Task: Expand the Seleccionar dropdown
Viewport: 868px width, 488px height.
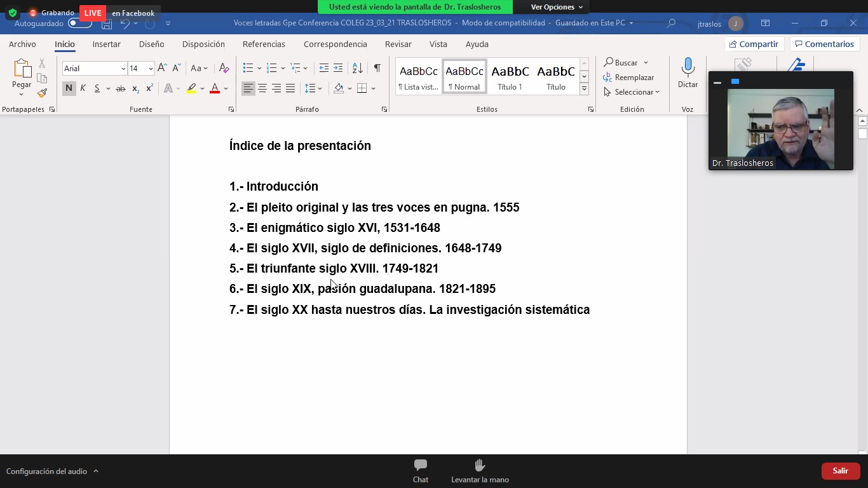Action: point(657,92)
